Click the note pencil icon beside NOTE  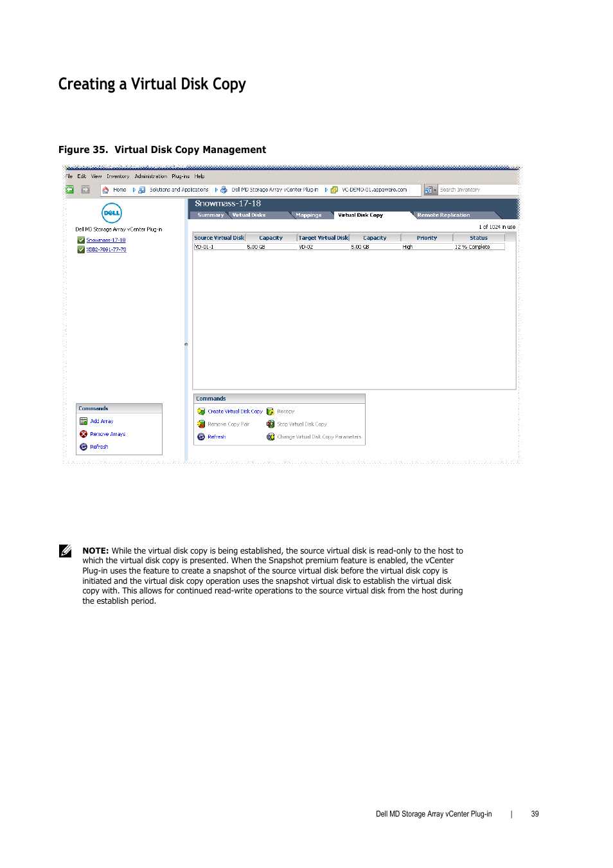coord(66,551)
